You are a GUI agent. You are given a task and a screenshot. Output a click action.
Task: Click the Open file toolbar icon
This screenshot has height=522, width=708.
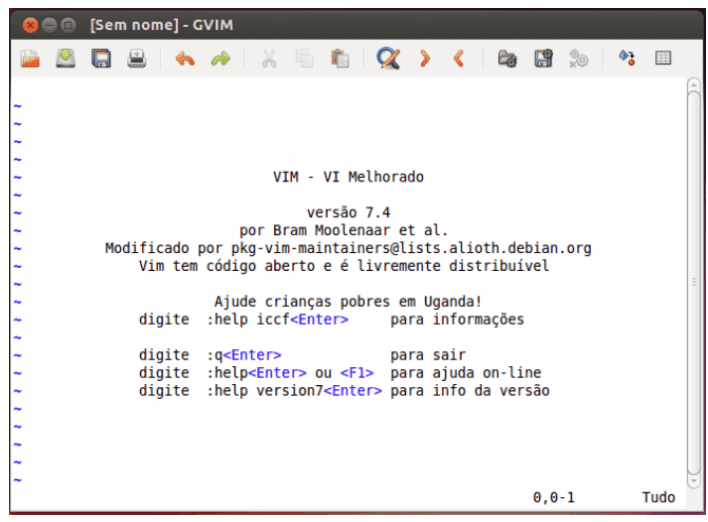click(30, 59)
